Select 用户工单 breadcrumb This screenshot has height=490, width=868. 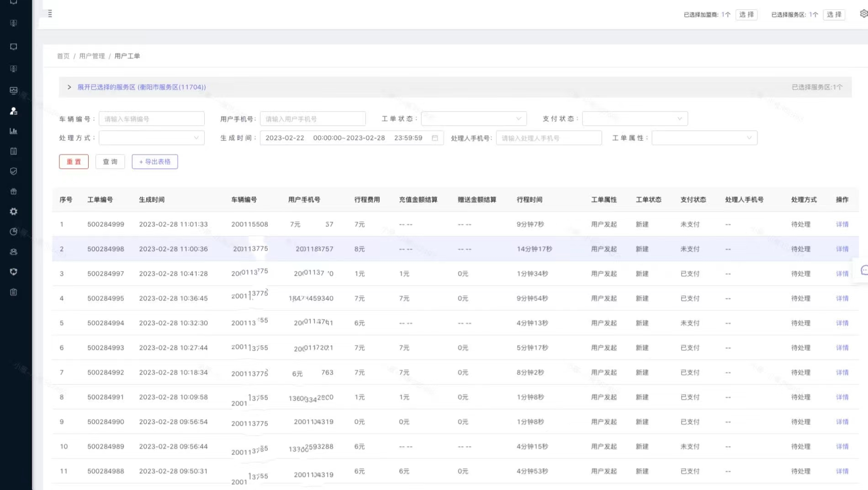[x=127, y=56]
